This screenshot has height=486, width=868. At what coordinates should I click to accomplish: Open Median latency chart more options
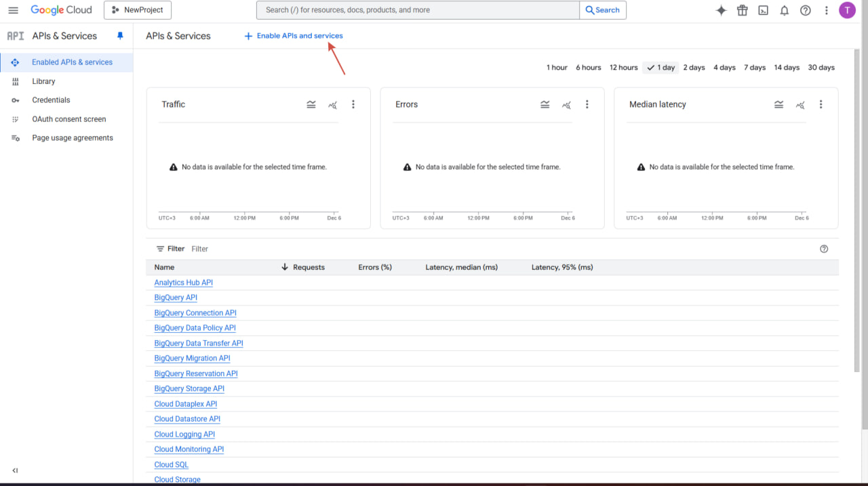point(821,104)
